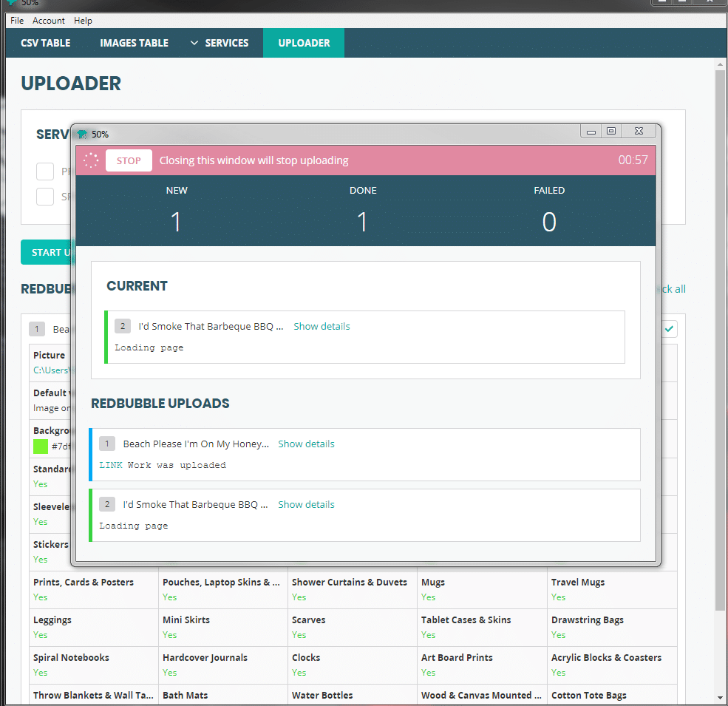
Task: Open the Account menu
Action: coord(48,21)
